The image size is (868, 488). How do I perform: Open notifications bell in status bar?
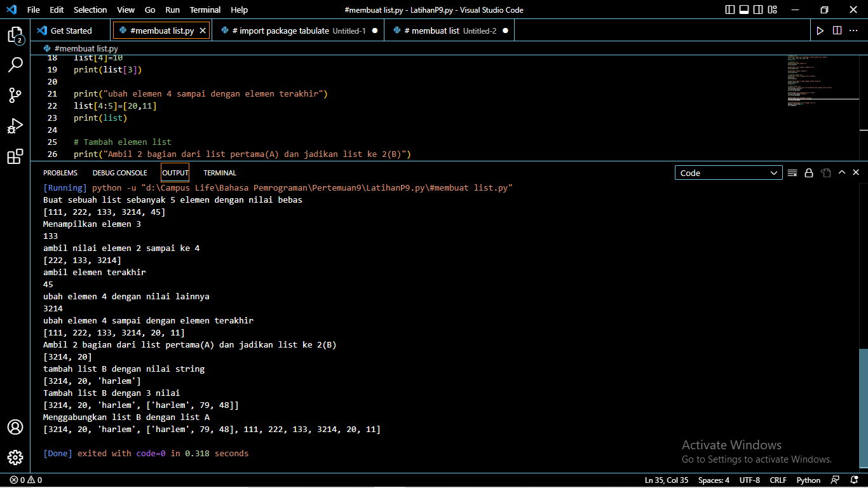coord(853,480)
